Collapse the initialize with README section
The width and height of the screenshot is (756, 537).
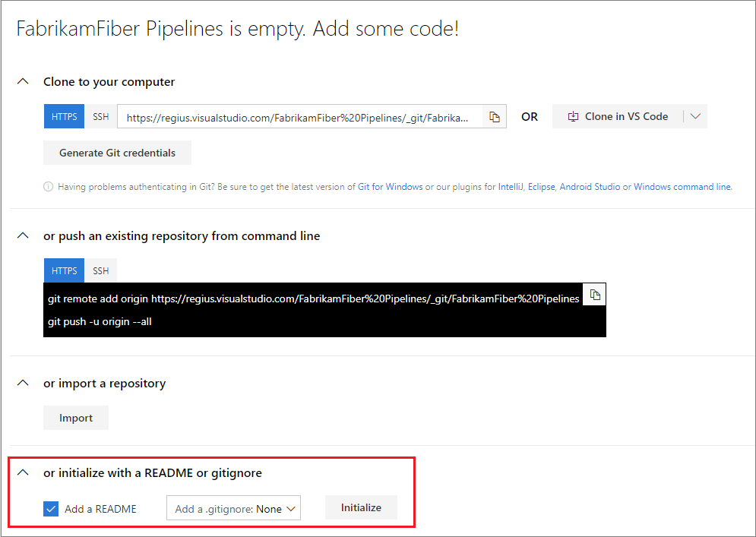click(24, 473)
